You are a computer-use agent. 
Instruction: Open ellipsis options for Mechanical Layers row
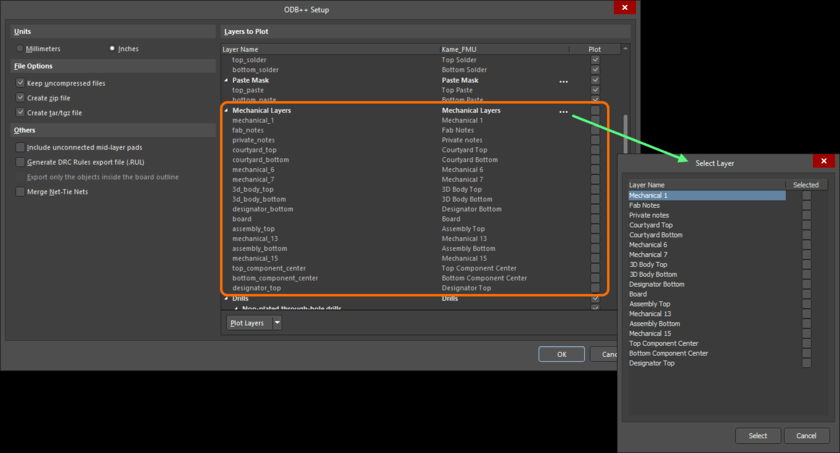(x=564, y=112)
